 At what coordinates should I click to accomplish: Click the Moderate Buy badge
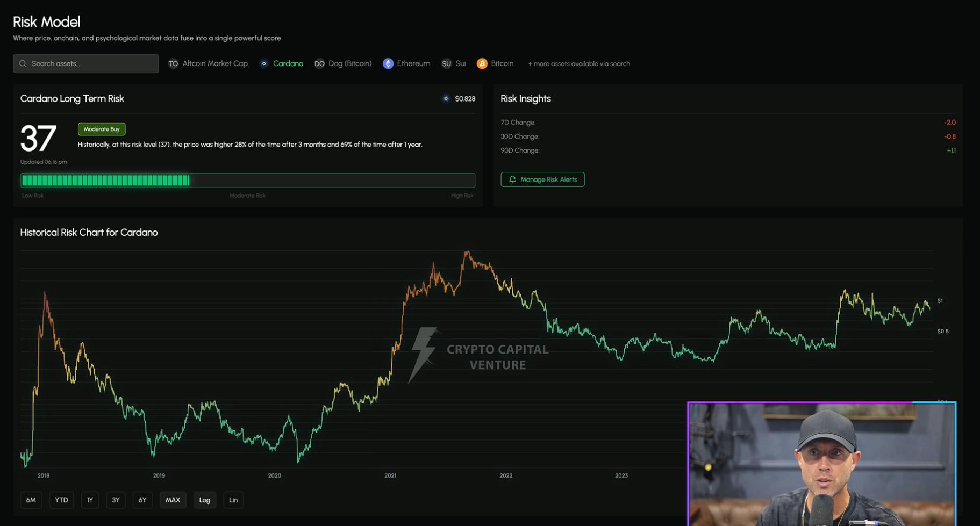point(101,129)
